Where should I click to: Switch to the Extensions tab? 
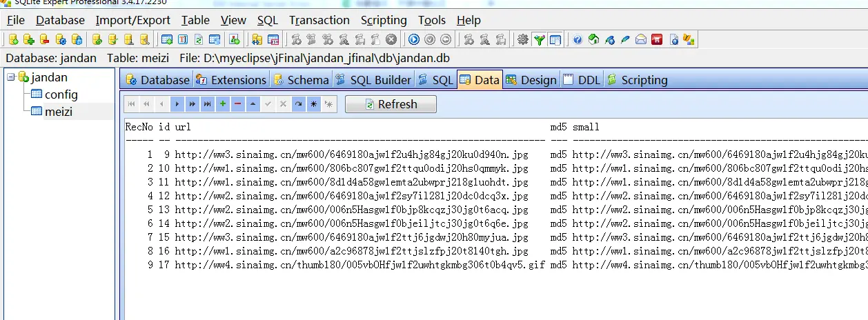tap(230, 80)
